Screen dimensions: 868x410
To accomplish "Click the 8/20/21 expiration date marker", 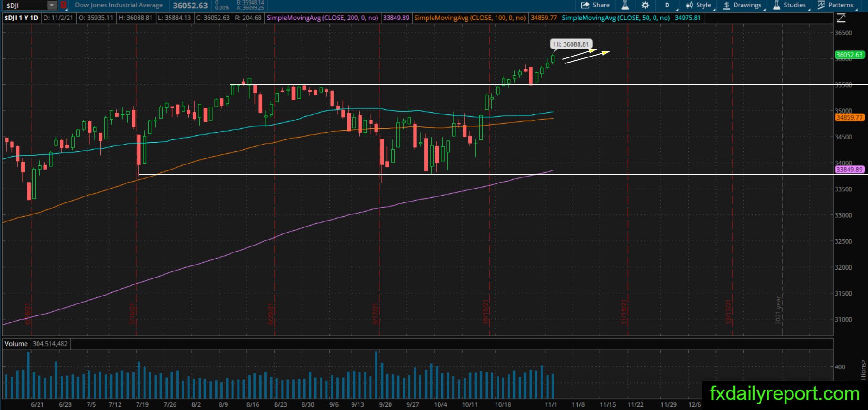I will point(271,314).
